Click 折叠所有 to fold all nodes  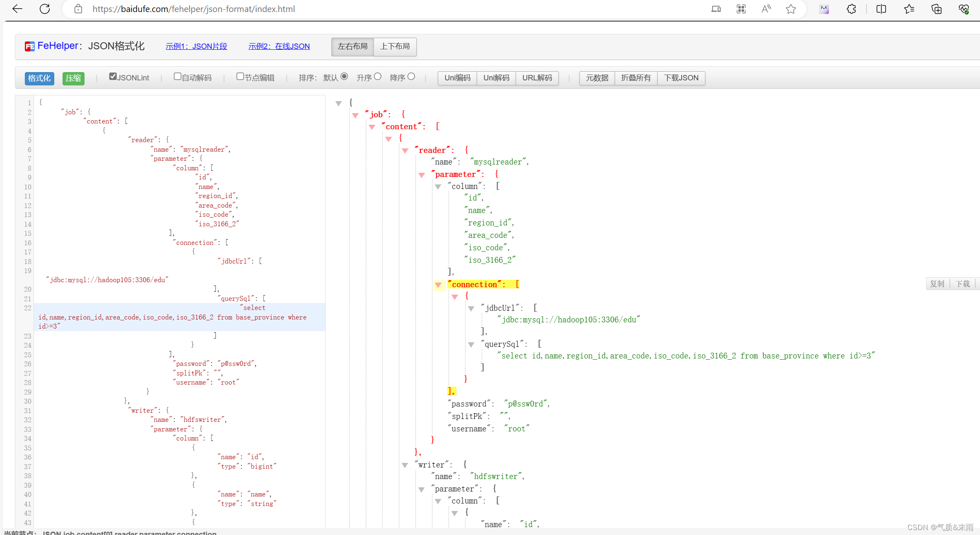point(636,78)
